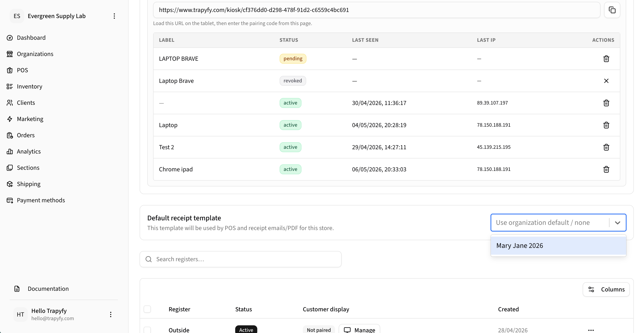Select Mary Jane 2026 template option

pos(558,246)
